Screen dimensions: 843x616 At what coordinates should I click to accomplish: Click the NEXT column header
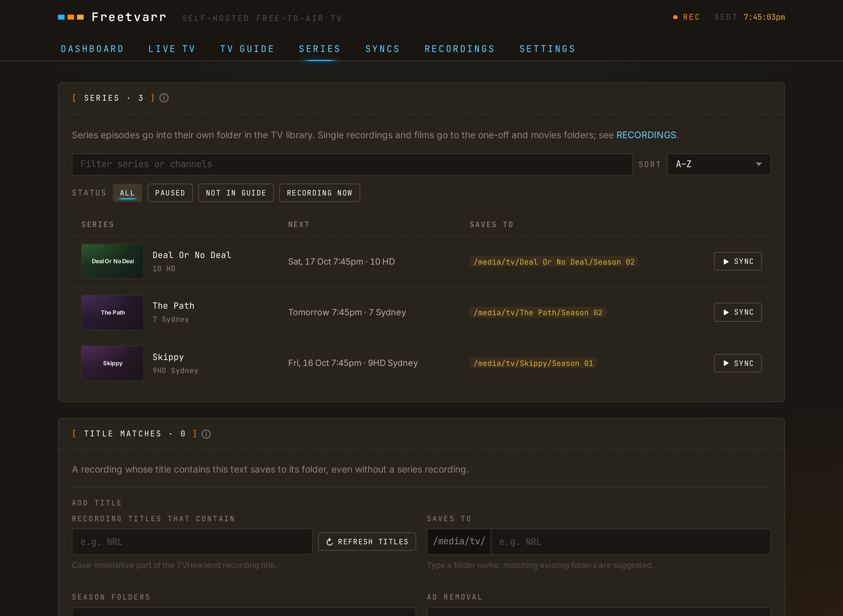tap(299, 224)
